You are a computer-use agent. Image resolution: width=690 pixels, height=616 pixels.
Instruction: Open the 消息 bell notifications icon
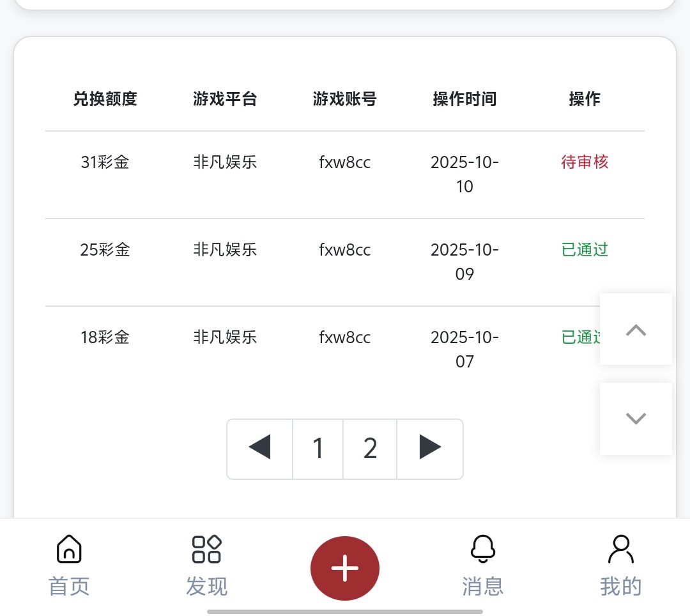482,550
